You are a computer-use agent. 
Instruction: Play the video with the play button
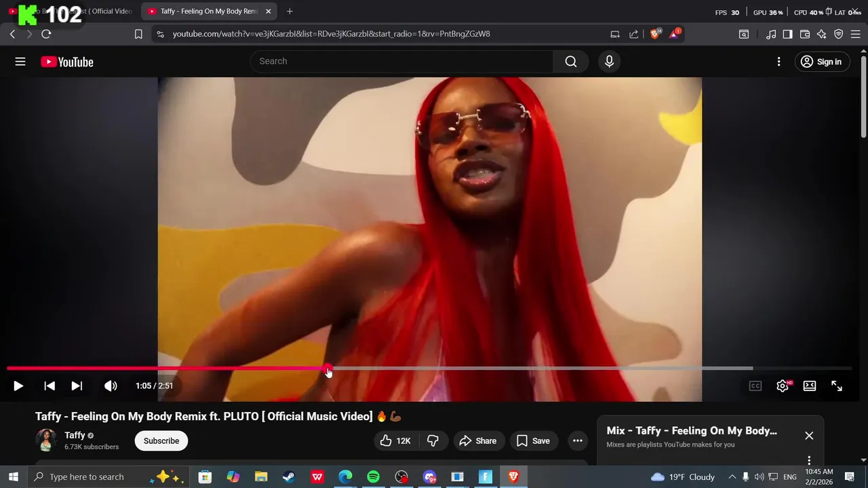pos(18,386)
